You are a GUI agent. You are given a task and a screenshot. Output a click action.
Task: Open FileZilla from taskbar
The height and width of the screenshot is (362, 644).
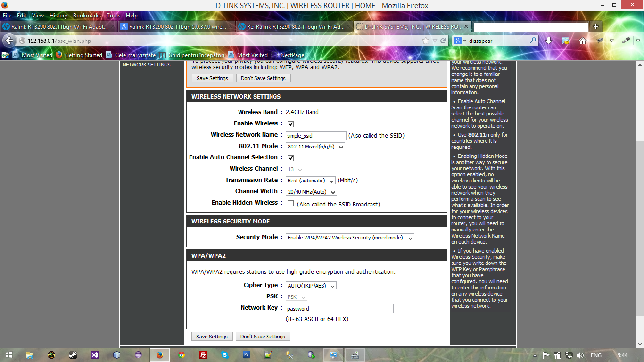203,355
